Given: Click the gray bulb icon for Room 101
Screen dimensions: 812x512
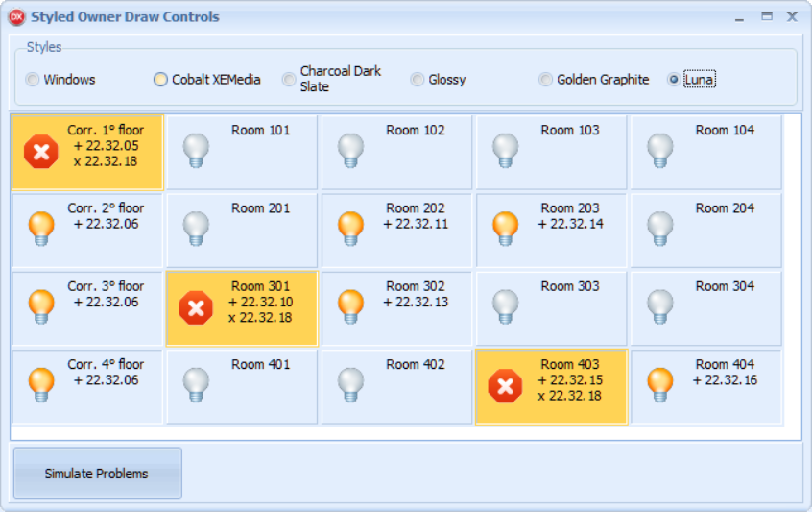Looking at the screenshot, I should (x=196, y=151).
